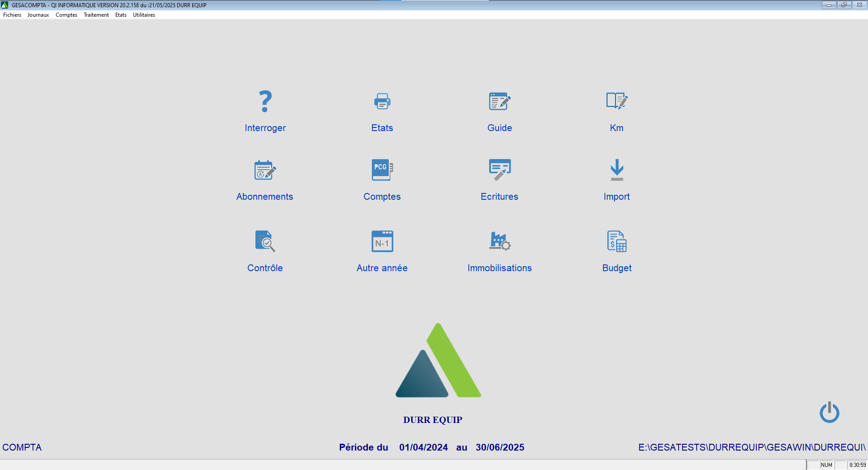Image resolution: width=868 pixels, height=470 pixels.
Task: Click the Abonnements label
Action: click(265, 197)
